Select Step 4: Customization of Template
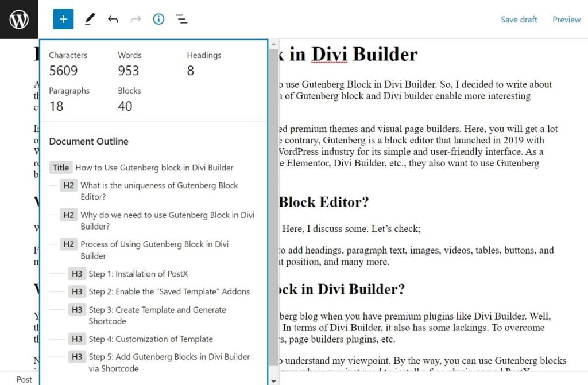This screenshot has height=385, width=588. tap(141, 339)
